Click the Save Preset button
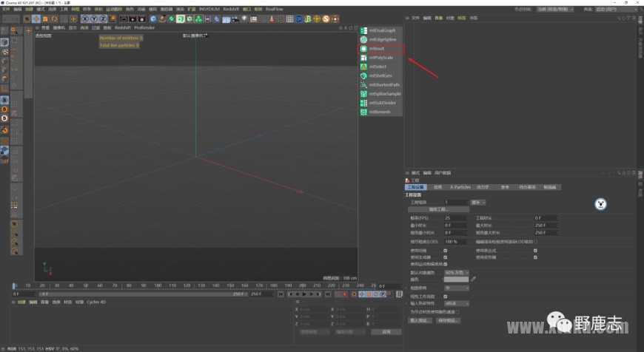644x352 pixels. click(448, 320)
